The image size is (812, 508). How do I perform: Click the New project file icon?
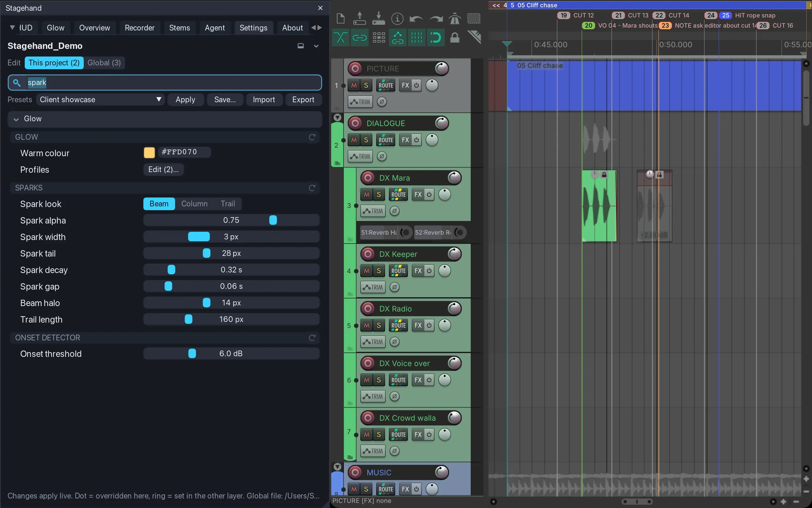[340, 18]
